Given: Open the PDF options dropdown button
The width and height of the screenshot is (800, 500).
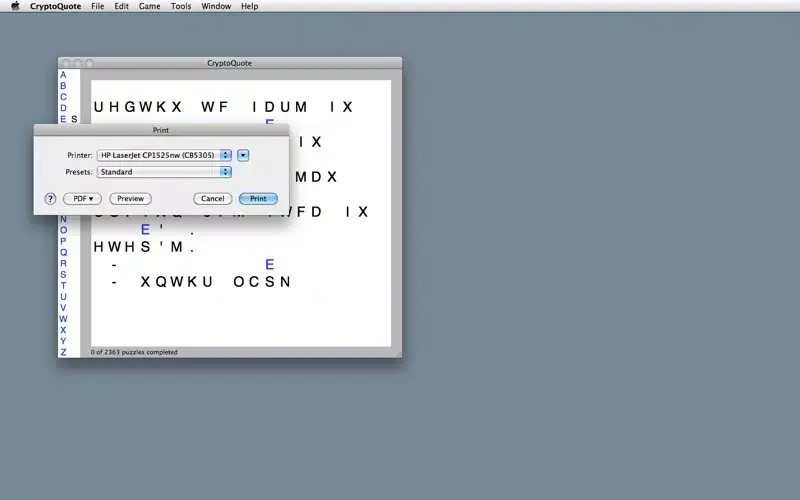Looking at the screenshot, I should (82, 199).
